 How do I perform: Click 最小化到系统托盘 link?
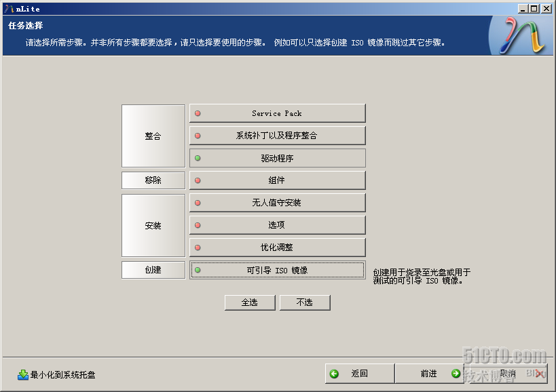click(x=62, y=374)
